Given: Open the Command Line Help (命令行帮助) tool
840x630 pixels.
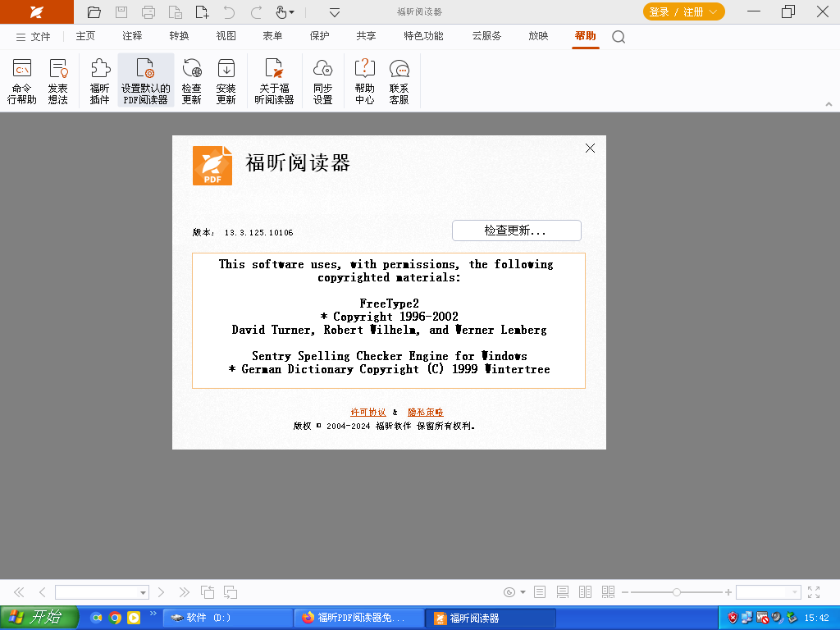Looking at the screenshot, I should [x=22, y=81].
